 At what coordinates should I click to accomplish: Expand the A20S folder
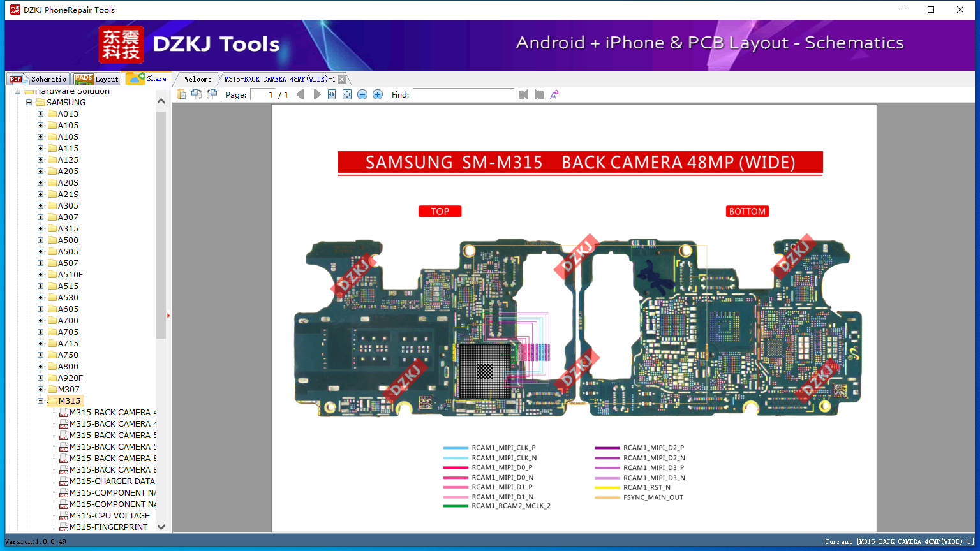tap(40, 182)
